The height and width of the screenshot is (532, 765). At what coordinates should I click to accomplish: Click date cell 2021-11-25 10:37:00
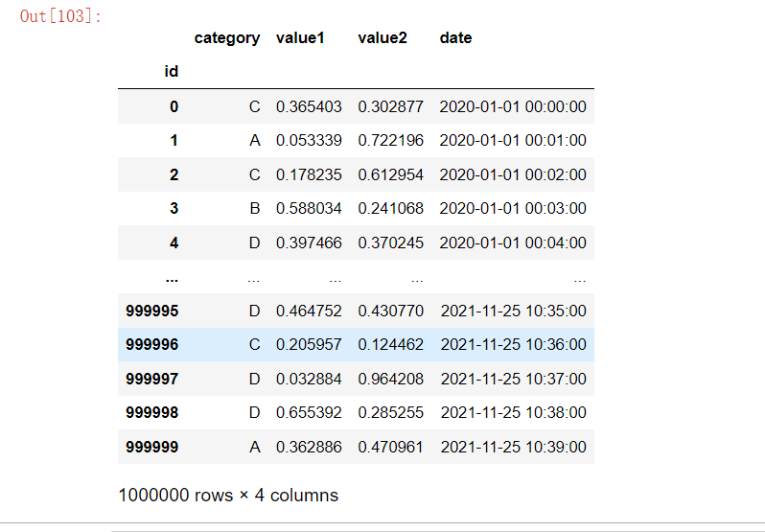click(514, 379)
